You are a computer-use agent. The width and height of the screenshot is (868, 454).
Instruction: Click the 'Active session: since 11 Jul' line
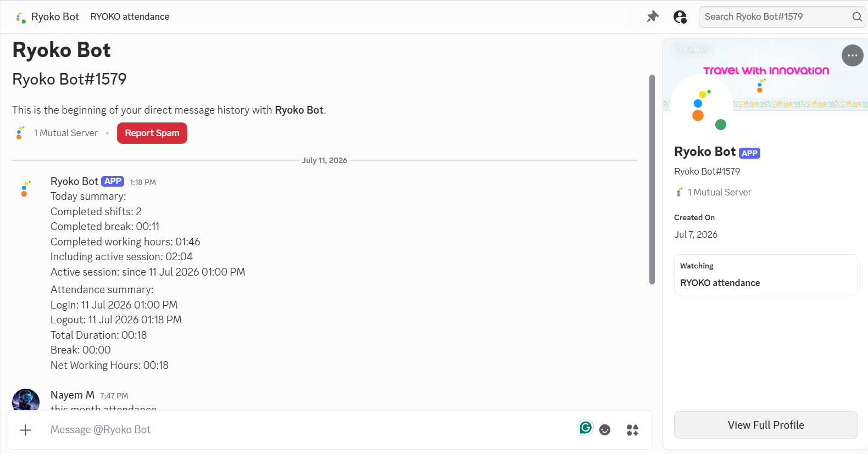point(148,272)
